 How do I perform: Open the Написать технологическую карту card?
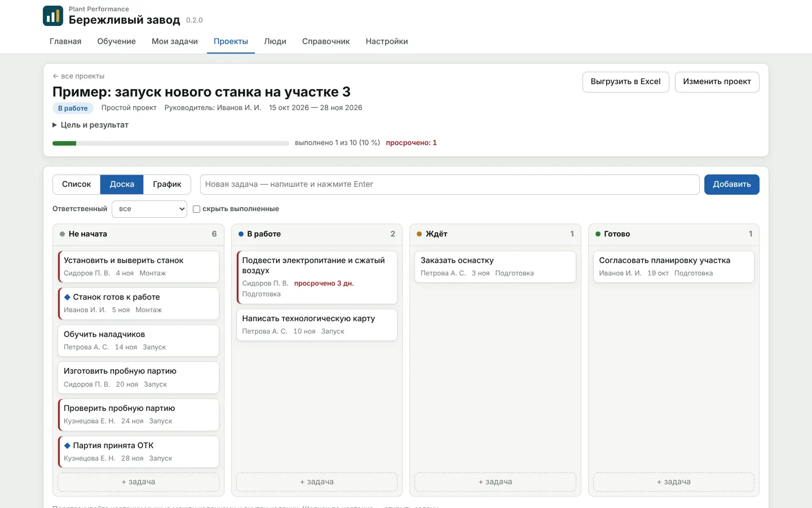click(317, 325)
